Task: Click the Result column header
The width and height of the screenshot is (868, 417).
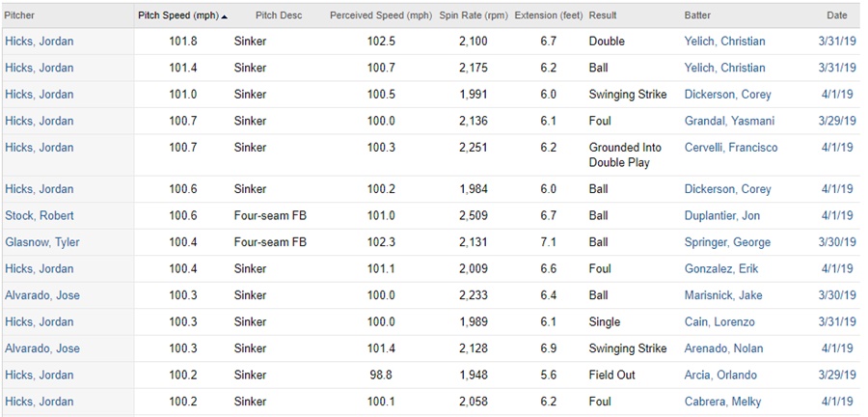Action: point(603,15)
